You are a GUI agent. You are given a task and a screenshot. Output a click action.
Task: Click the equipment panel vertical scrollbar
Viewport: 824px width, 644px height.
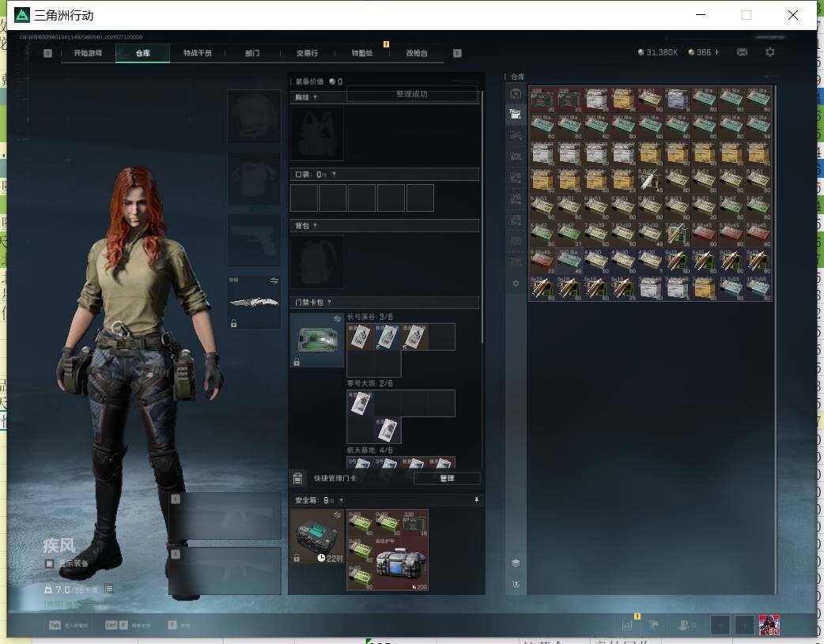pos(482,218)
